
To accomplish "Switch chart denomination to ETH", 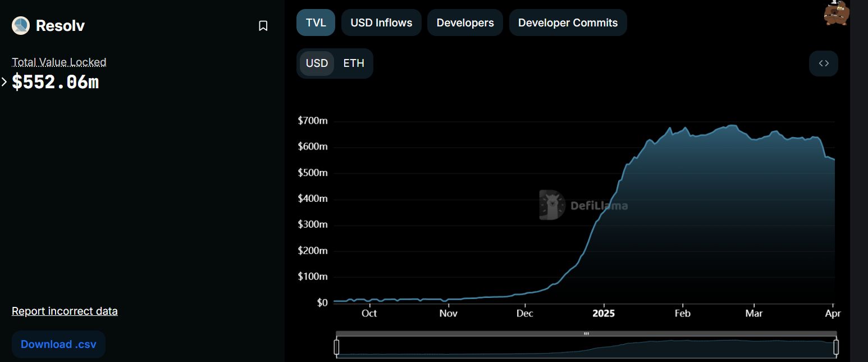I will (354, 64).
